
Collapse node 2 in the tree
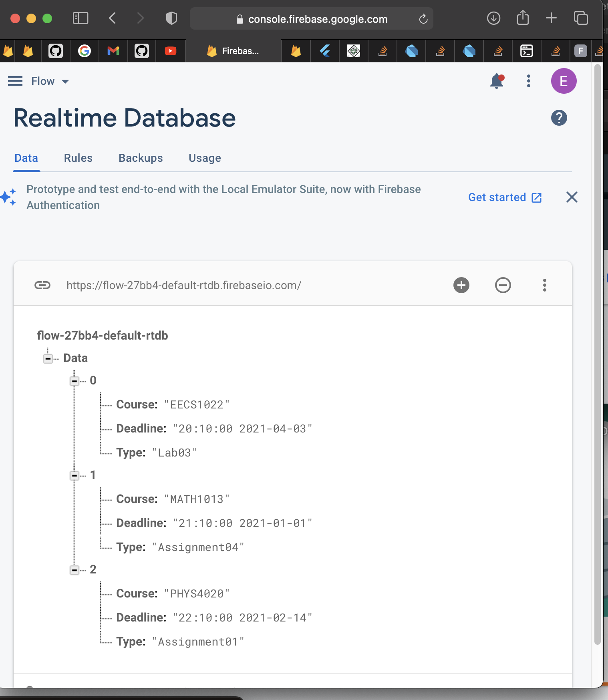pos(74,570)
